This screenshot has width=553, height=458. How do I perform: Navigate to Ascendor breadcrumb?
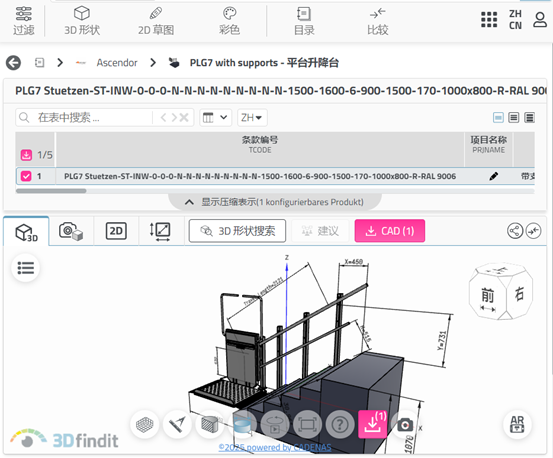click(117, 63)
